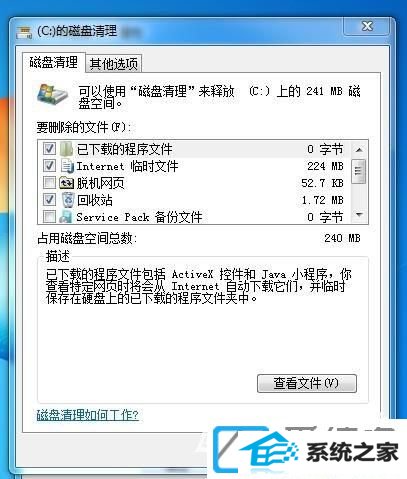407x479 pixels.
Task: Uncheck the 回收站 checkbox
Action: pos(49,200)
